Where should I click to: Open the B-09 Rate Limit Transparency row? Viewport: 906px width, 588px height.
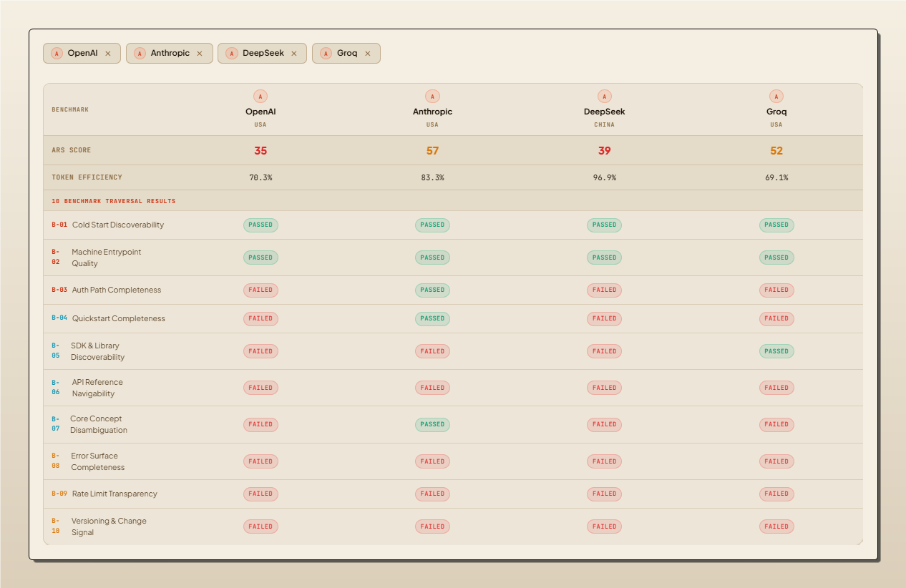[x=453, y=494]
